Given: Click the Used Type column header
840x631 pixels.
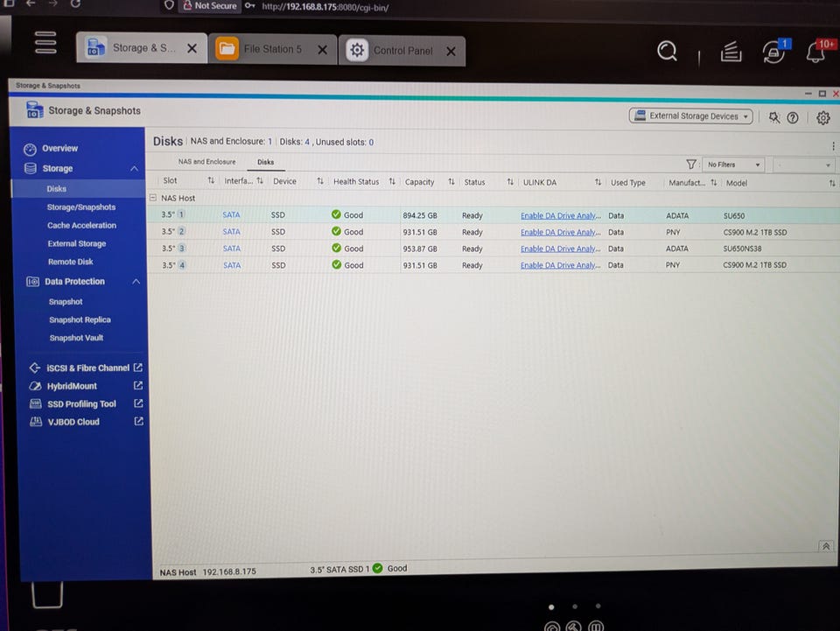Looking at the screenshot, I should [628, 183].
